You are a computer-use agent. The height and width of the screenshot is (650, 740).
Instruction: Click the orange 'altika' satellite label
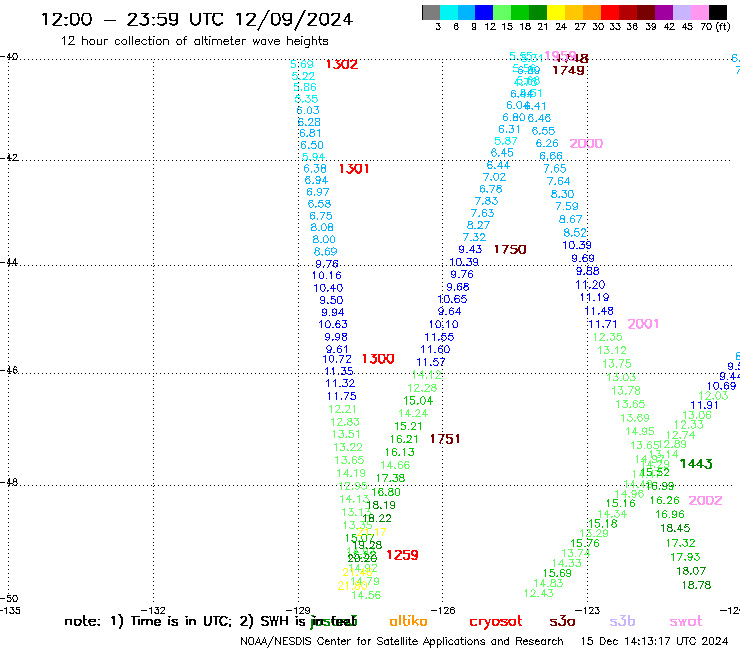click(x=409, y=621)
